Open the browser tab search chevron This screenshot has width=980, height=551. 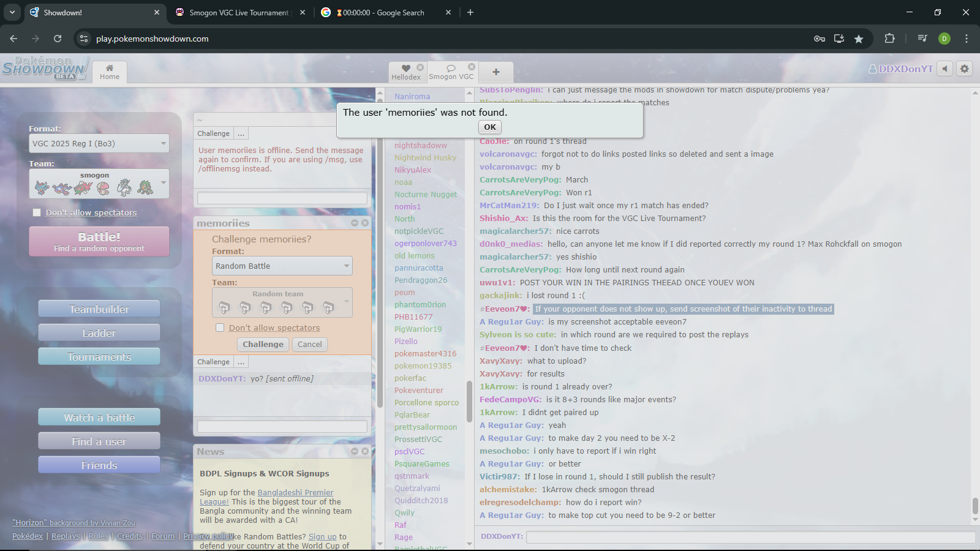(x=12, y=12)
